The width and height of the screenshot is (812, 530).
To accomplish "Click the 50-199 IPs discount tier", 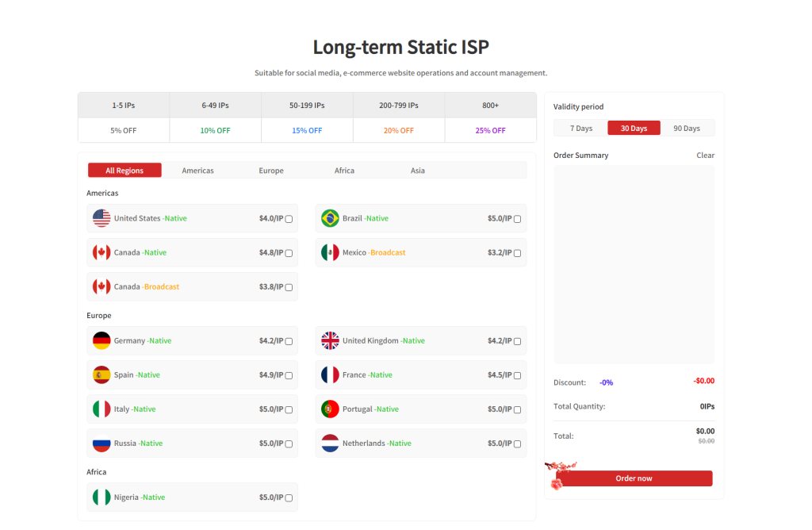I will click(x=307, y=106).
